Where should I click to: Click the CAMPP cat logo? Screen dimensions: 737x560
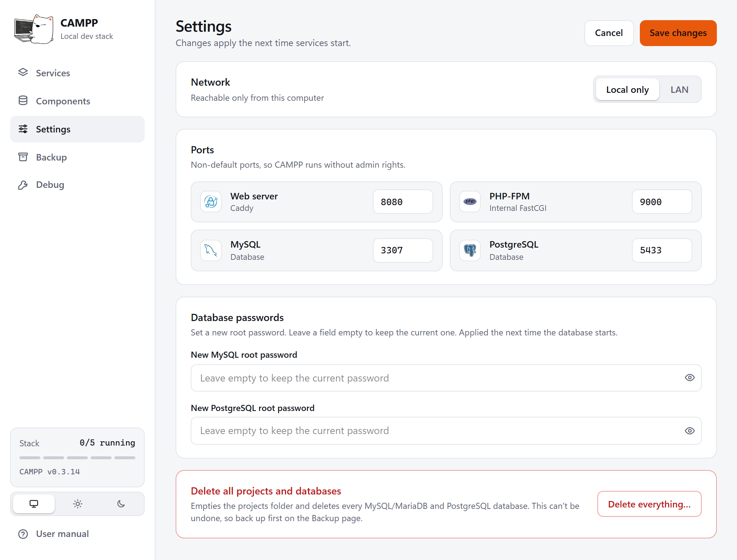point(34,29)
